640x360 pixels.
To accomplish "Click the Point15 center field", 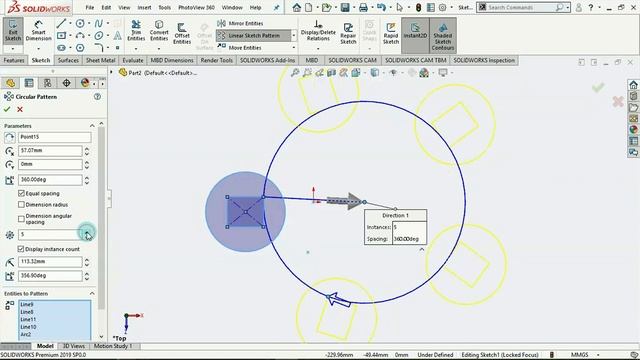I will pos(55,137).
